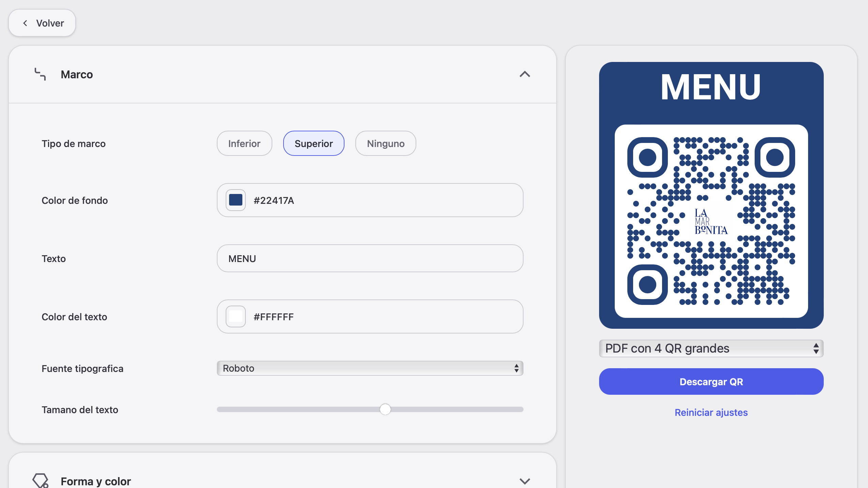Go back with the Volver button
This screenshot has width=868, height=488.
pyautogui.click(x=42, y=23)
